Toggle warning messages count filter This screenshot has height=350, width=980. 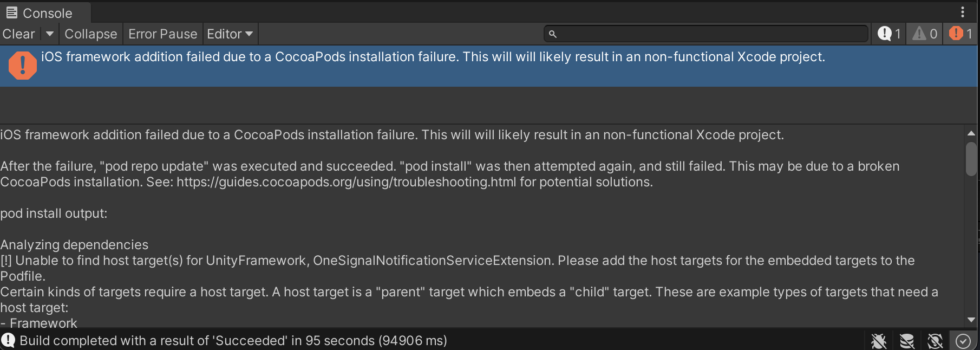point(925,34)
